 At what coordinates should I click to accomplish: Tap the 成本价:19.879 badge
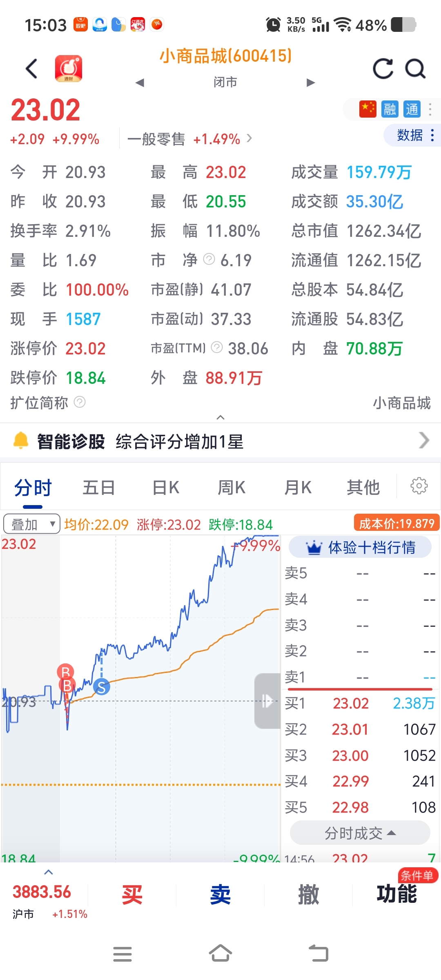click(x=396, y=523)
